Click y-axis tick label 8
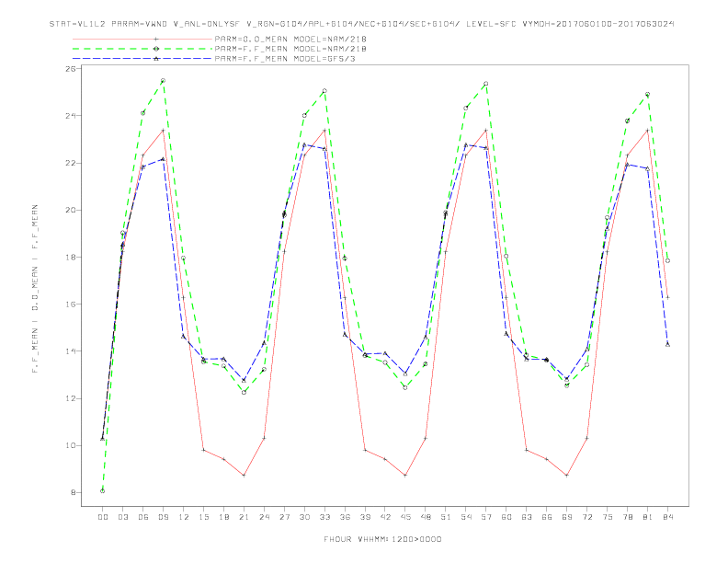This screenshot has width=728, height=563. coord(74,492)
